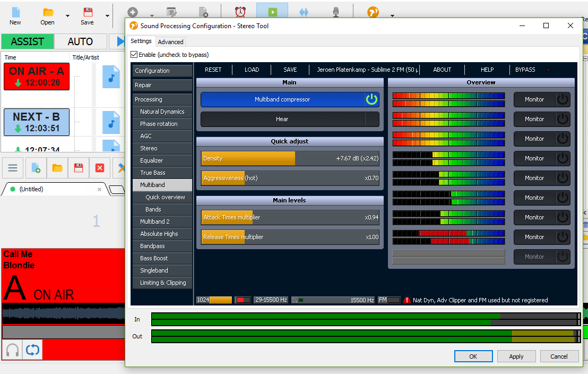Image resolution: width=588 pixels, height=374 pixels.
Task: Toggle Multiband compressor power button
Action: tap(371, 99)
